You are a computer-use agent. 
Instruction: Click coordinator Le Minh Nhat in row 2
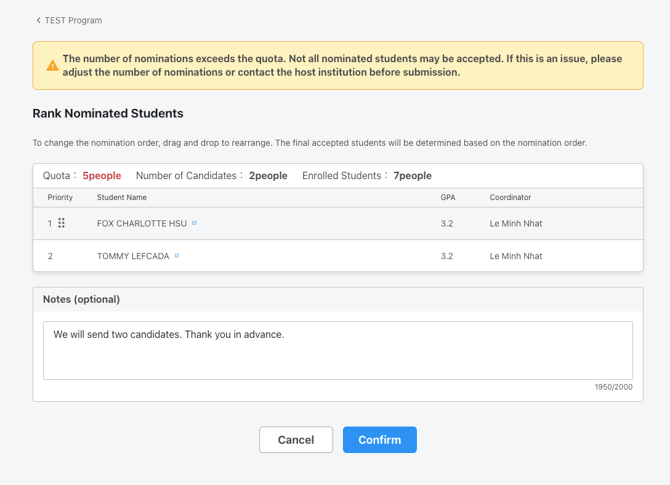pos(515,256)
